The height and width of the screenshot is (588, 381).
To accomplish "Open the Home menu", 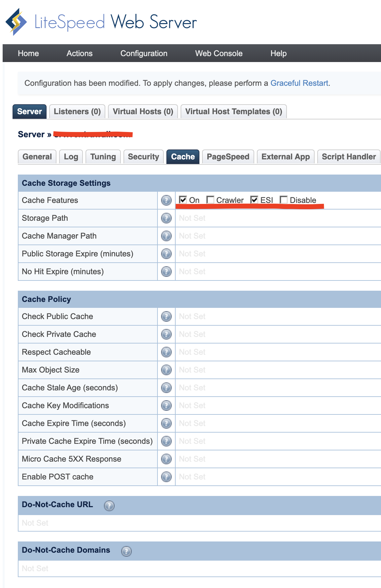I will pos(28,53).
